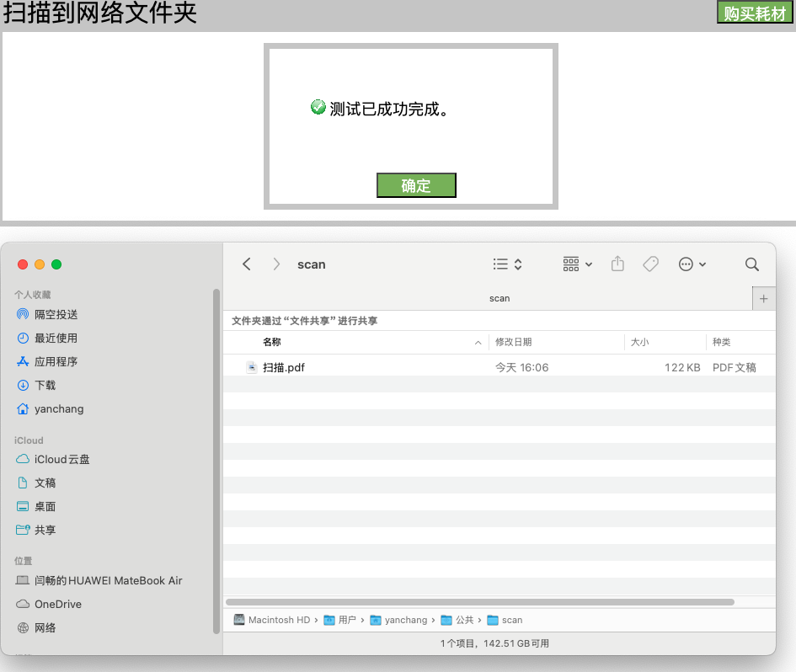Add a new Finder tab with plus
The image size is (796, 672).
coord(763,298)
